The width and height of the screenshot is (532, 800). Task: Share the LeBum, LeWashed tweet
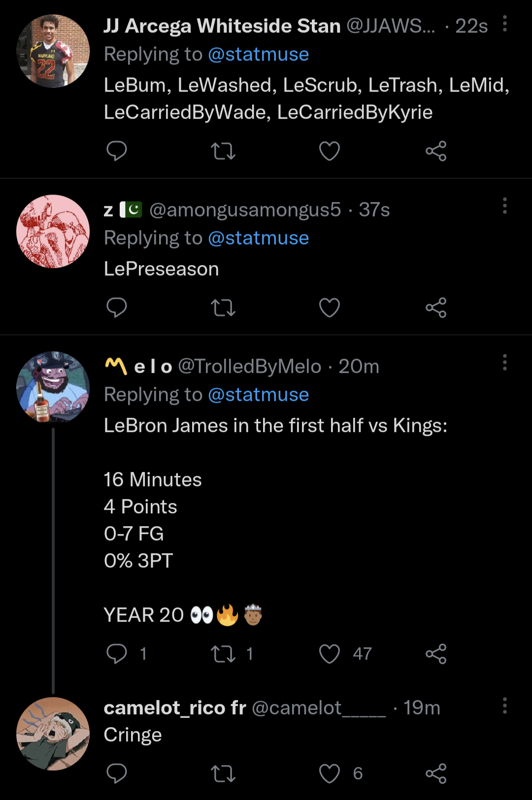pyautogui.click(x=436, y=151)
